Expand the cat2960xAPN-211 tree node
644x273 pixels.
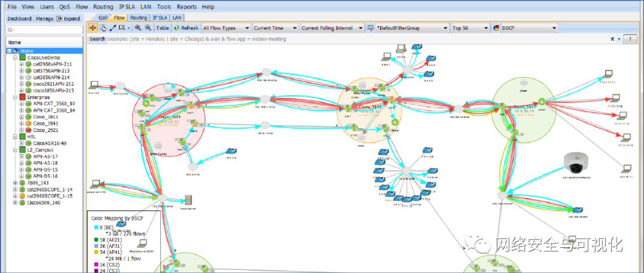(22, 65)
